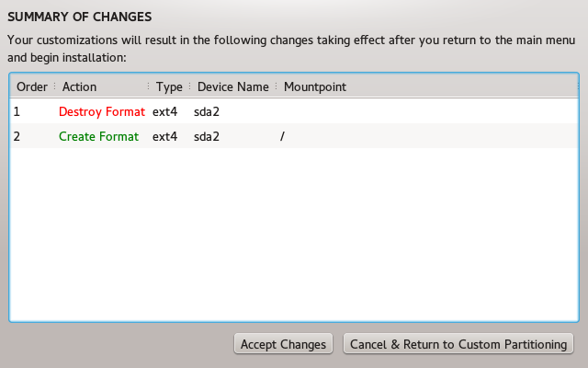Click the divider between Type and Device Name

click(190, 87)
